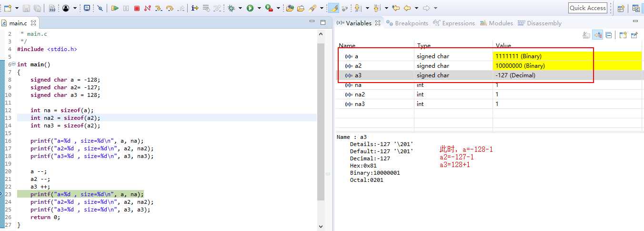Image resolution: width=644 pixels, height=231 pixels.
Task: Click the Suspend debug button
Action: 126,8
